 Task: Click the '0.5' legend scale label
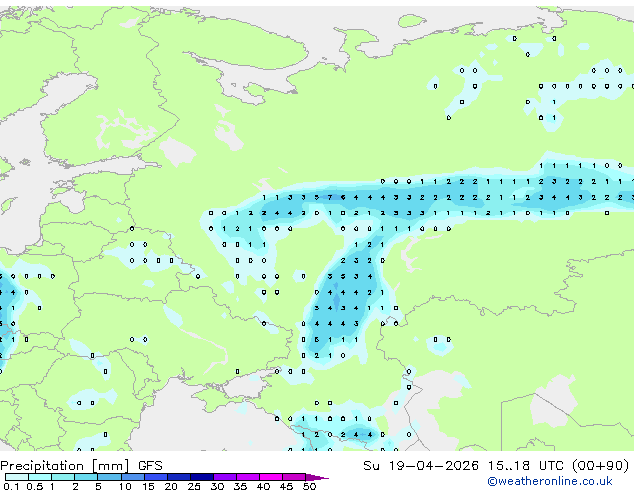coord(35,486)
